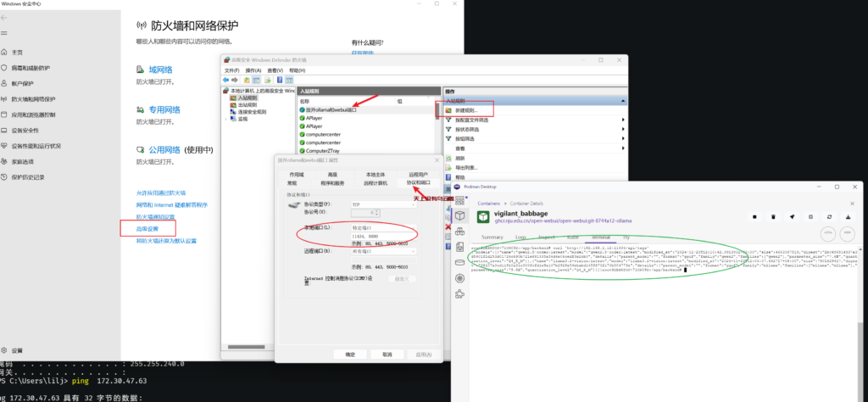Screen dimensions: 868x402
Task: Click the 名称 column header in rules list
Action: coord(305,102)
